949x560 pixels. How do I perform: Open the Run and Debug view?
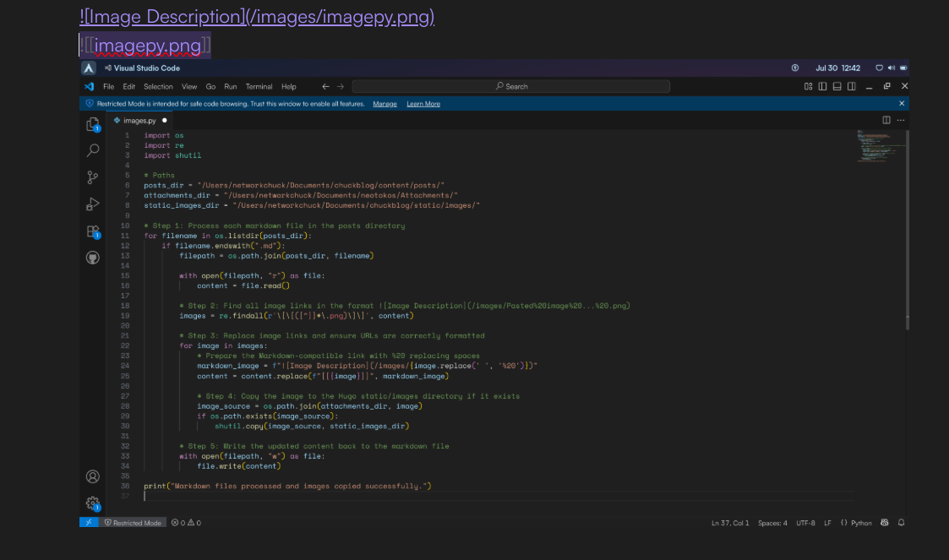click(93, 204)
